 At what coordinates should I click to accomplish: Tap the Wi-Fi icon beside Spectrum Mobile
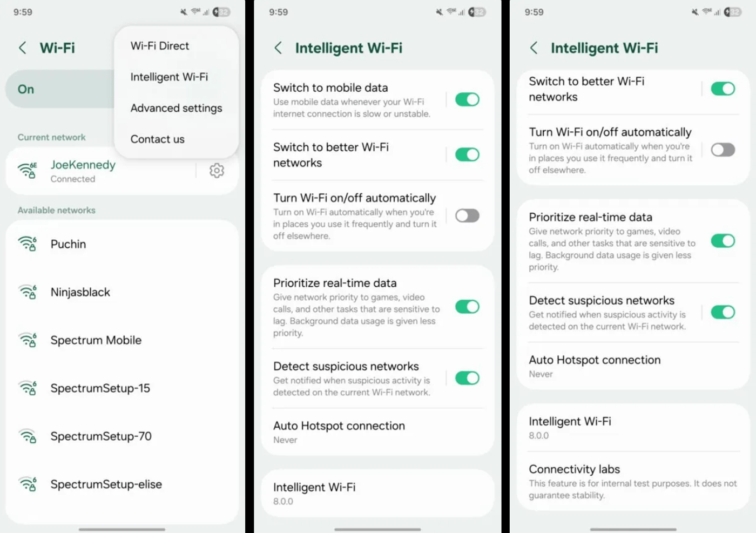(x=28, y=340)
